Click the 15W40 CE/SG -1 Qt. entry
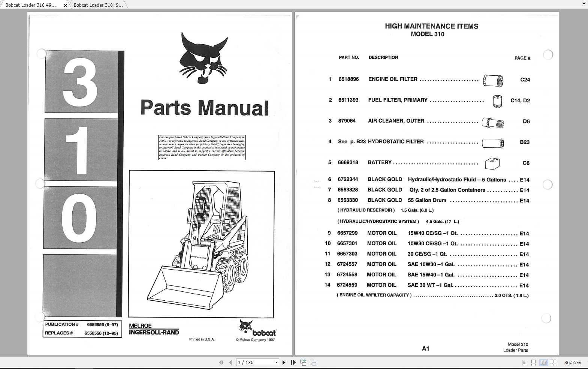588x369 pixels. (432, 233)
